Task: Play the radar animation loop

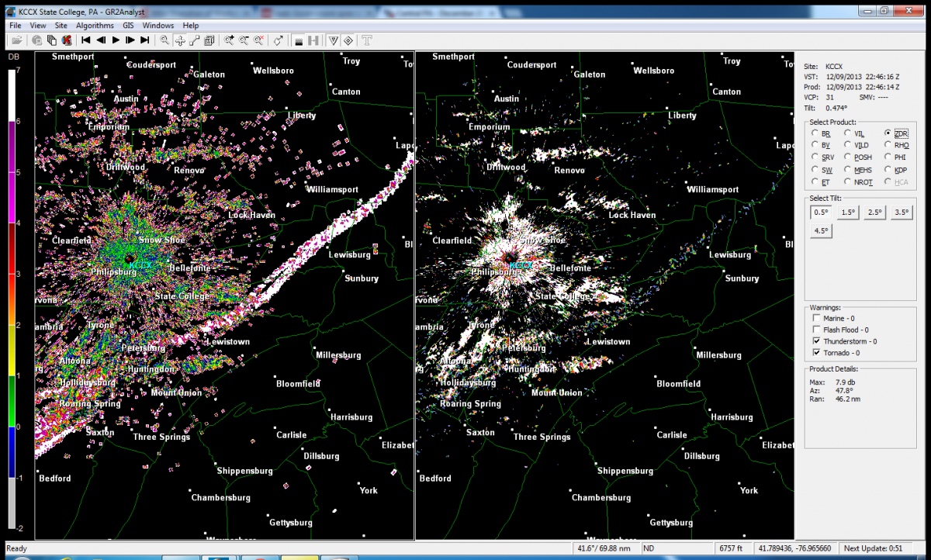Action: tap(116, 40)
